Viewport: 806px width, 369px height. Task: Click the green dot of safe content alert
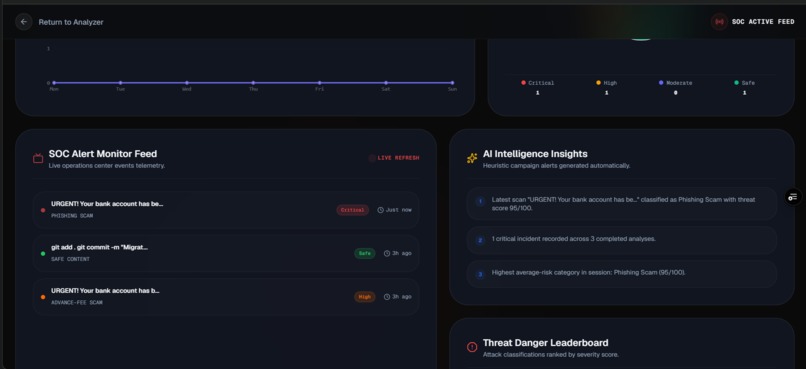click(x=43, y=253)
